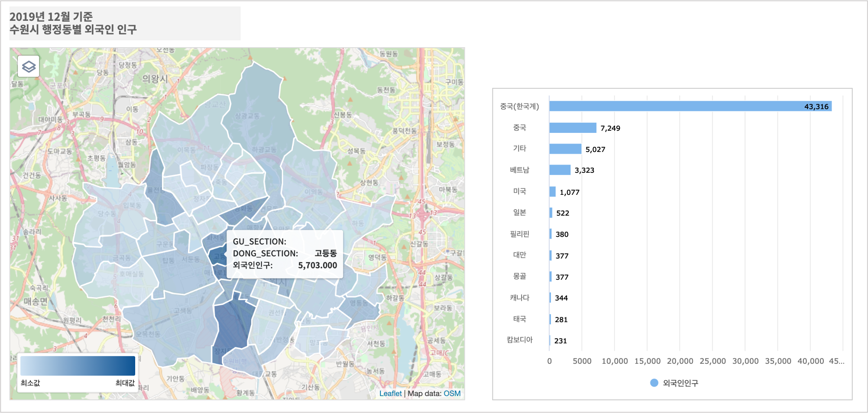
Task: Click the 기타 bar showing 5,027
Action: click(565, 149)
